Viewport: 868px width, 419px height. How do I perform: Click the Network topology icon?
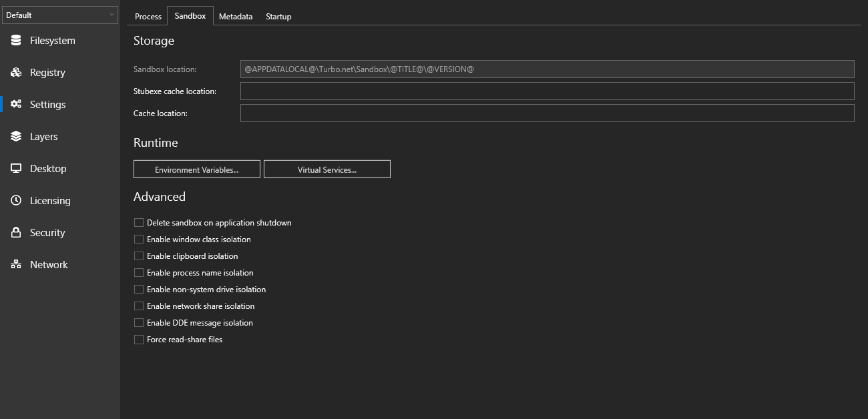16,265
